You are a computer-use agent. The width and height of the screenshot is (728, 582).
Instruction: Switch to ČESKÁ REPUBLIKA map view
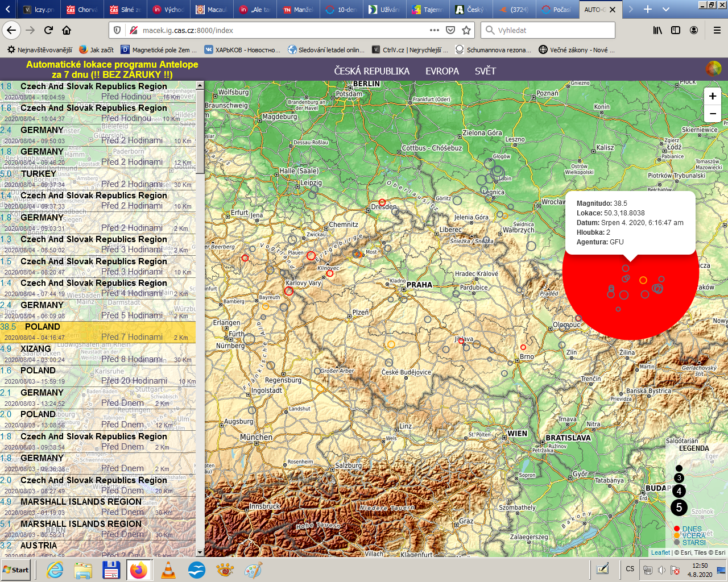371,71
